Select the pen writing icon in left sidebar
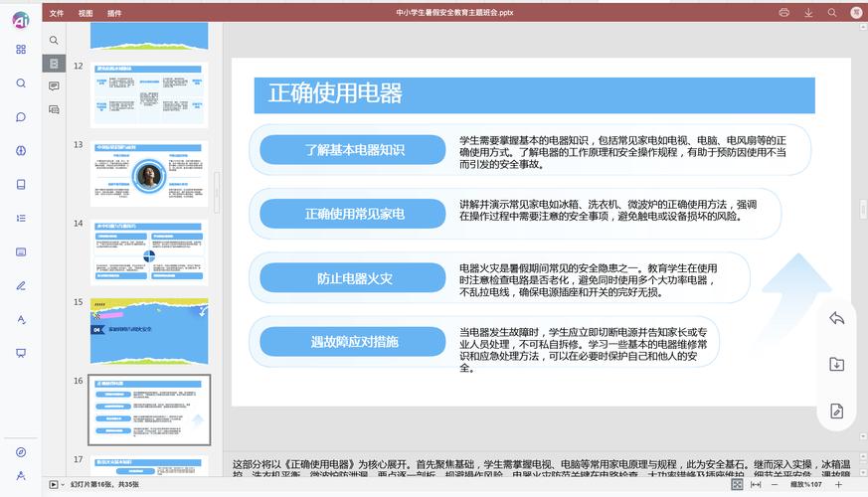 coord(21,285)
